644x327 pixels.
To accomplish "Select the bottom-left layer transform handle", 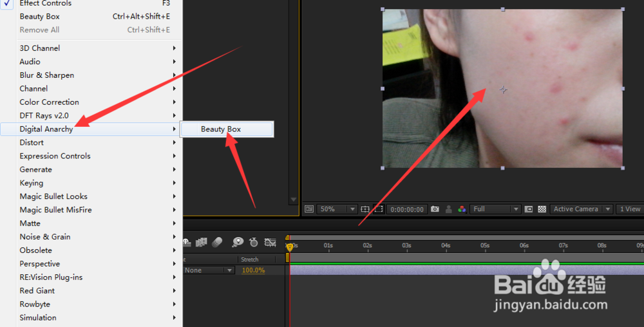I will coord(383,168).
